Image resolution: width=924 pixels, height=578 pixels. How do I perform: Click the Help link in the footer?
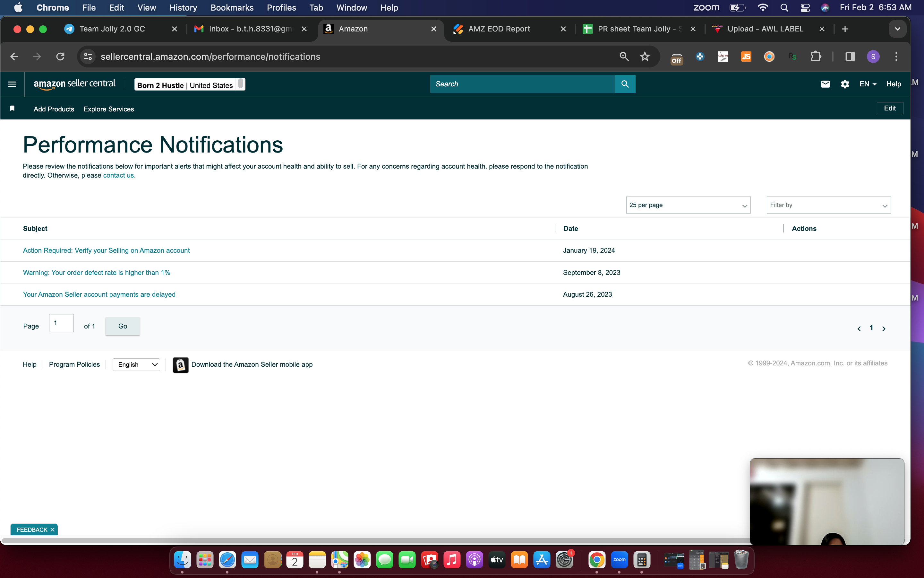click(30, 365)
